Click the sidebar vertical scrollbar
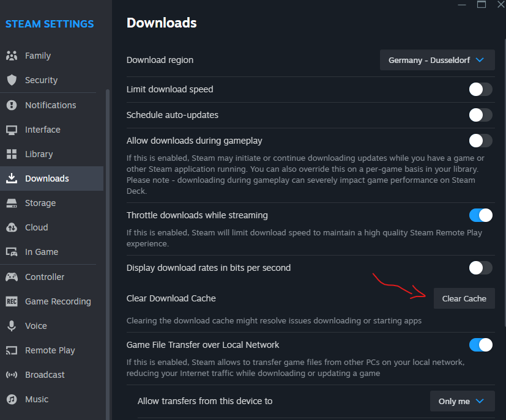 (x=108, y=255)
